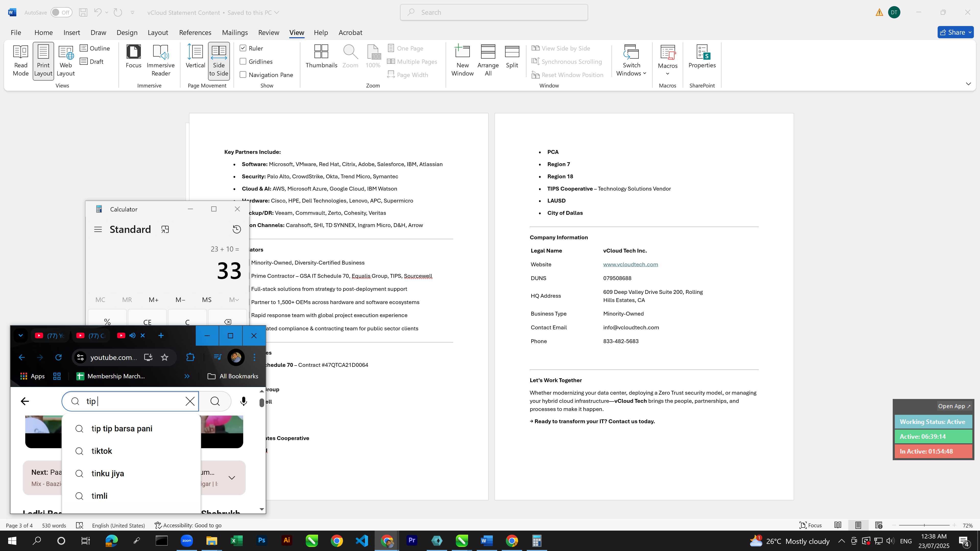980x551 pixels.
Task: Enable the Gridlines checkbox
Action: point(243,61)
